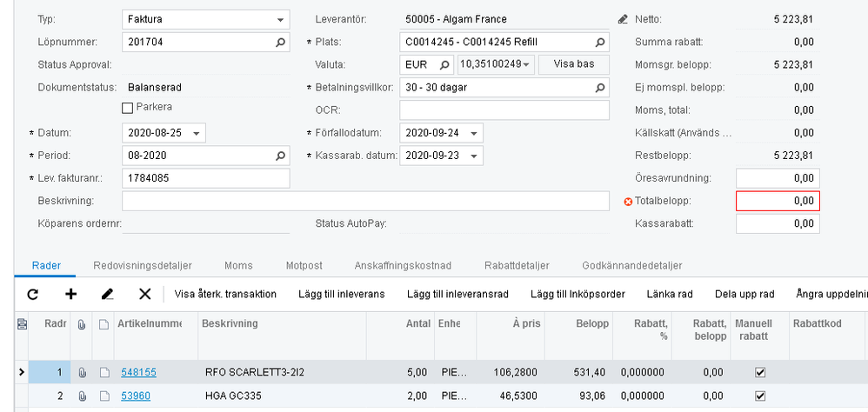Click into the Totalbelopp input field
Image resolution: width=868 pixels, height=412 pixels.
[x=778, y=201]
